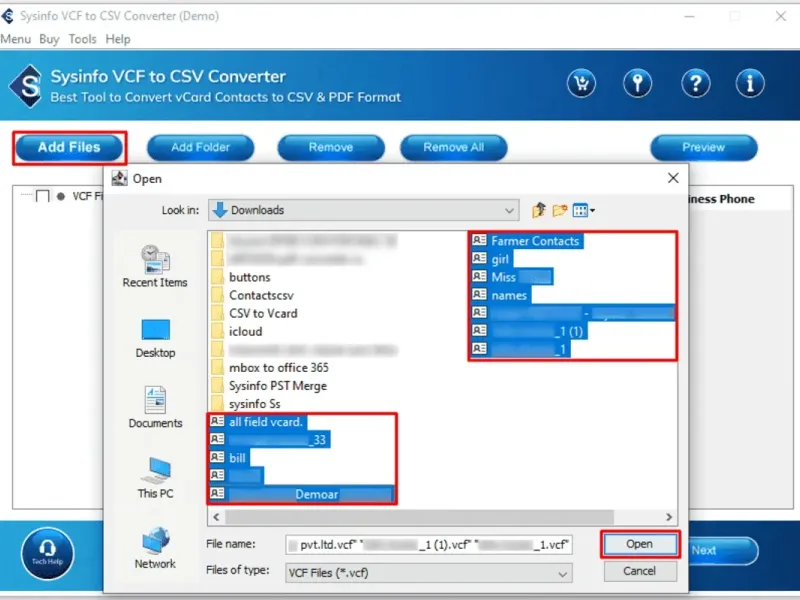Open the Help menu
The image size is (800, 600).
coord(118,39)
